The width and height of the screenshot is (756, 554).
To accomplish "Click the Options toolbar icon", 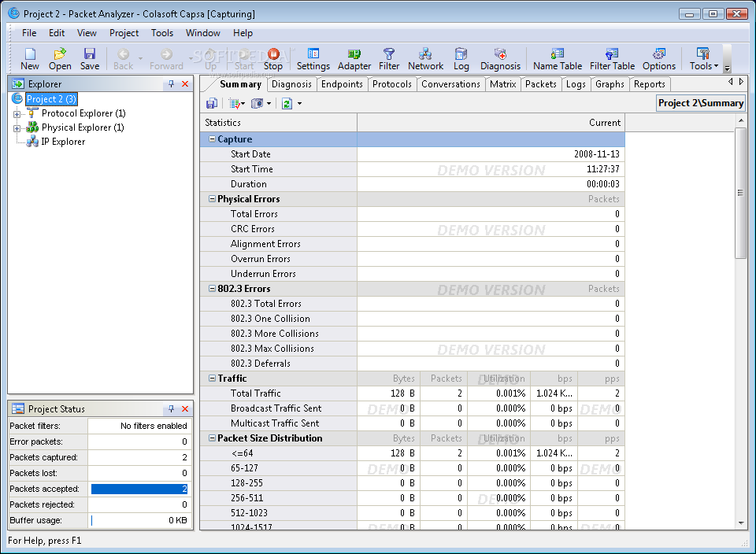I will click(659, 59).
